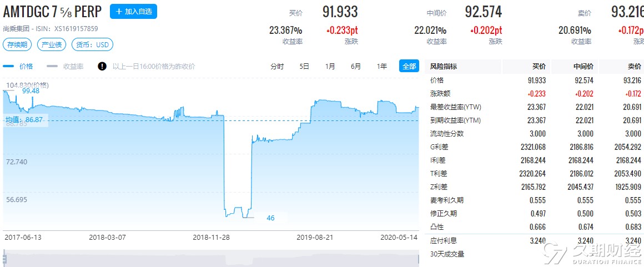
Task: Select the 最差收益率(YTW) row label
Action: [x=455, y=107]
